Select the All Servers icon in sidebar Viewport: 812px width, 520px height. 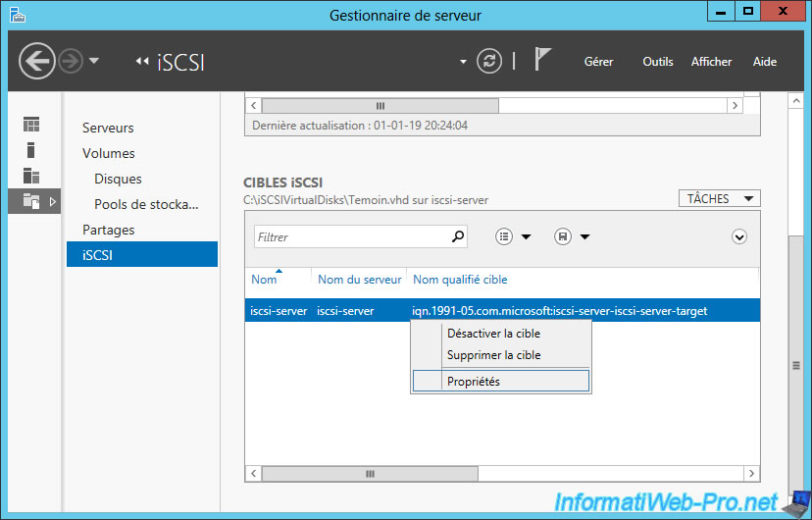[31, 176]
